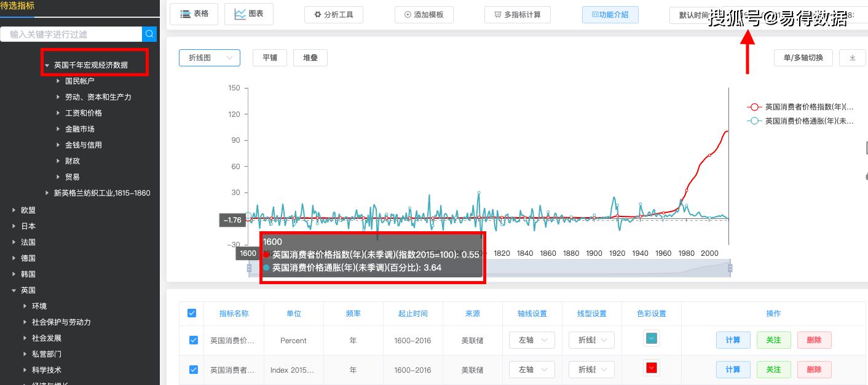Collapse the 英国千年宏观经济数据 tree node

pos(47,65)
